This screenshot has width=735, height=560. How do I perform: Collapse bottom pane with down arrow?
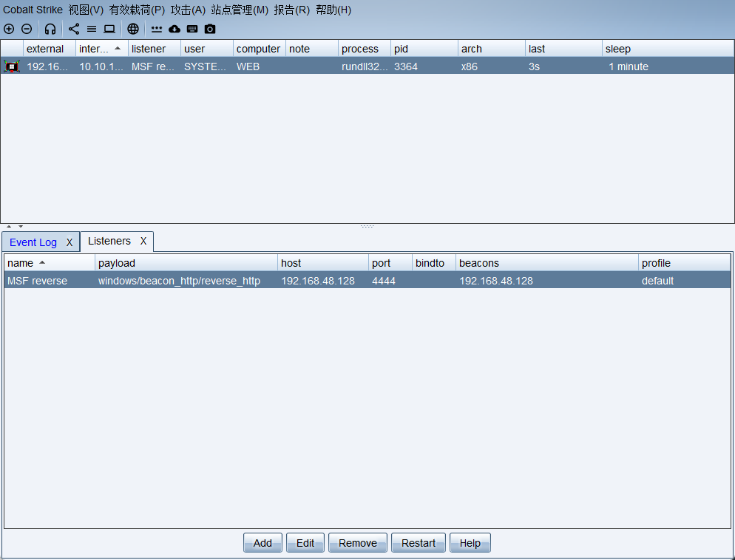pyautogui.click(x=21, y=227)
